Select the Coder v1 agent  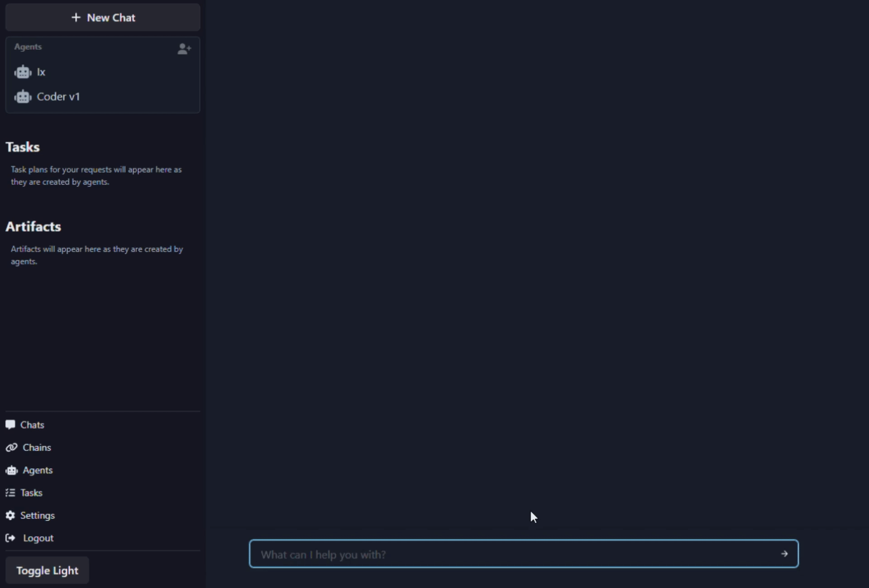coord(58,97)
